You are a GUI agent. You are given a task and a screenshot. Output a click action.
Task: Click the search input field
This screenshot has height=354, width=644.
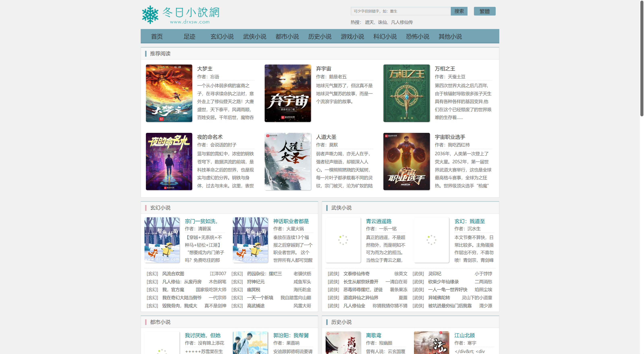(400, 11)
